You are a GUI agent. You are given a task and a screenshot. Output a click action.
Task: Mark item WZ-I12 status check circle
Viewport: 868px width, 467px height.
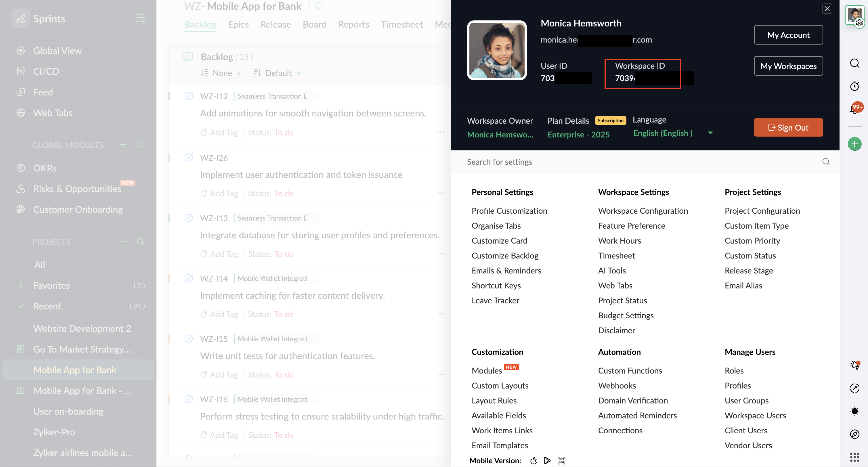(189, 96)
